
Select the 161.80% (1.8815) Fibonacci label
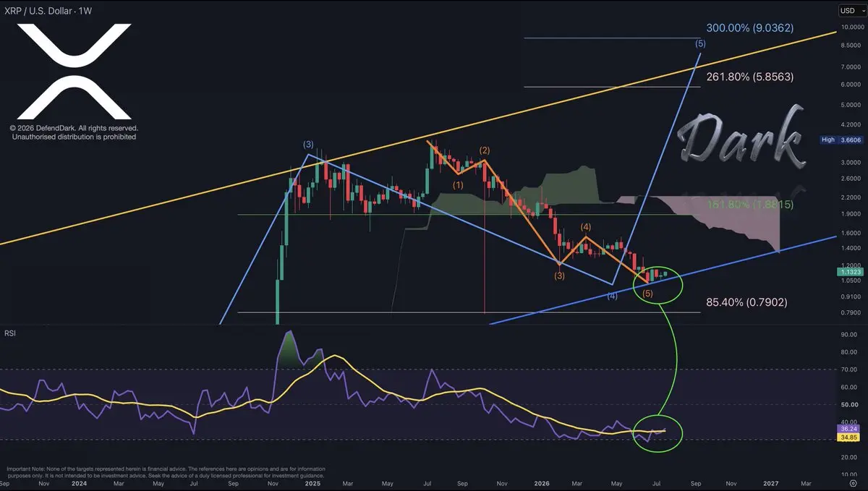(749, 205)
